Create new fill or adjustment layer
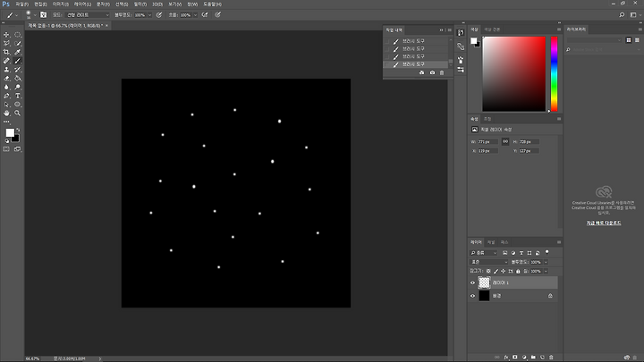 524,358
